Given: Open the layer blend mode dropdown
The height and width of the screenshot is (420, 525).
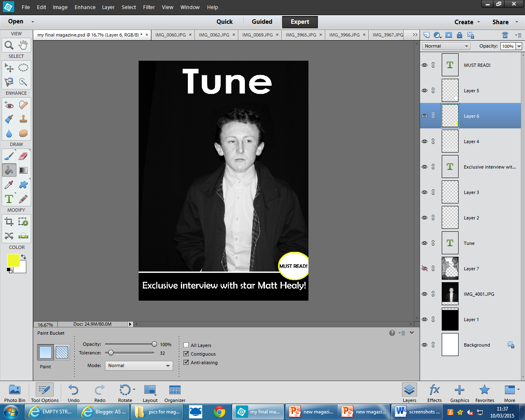Looking at the screenshot, I should pyautogui.click(x=446, y=46).
